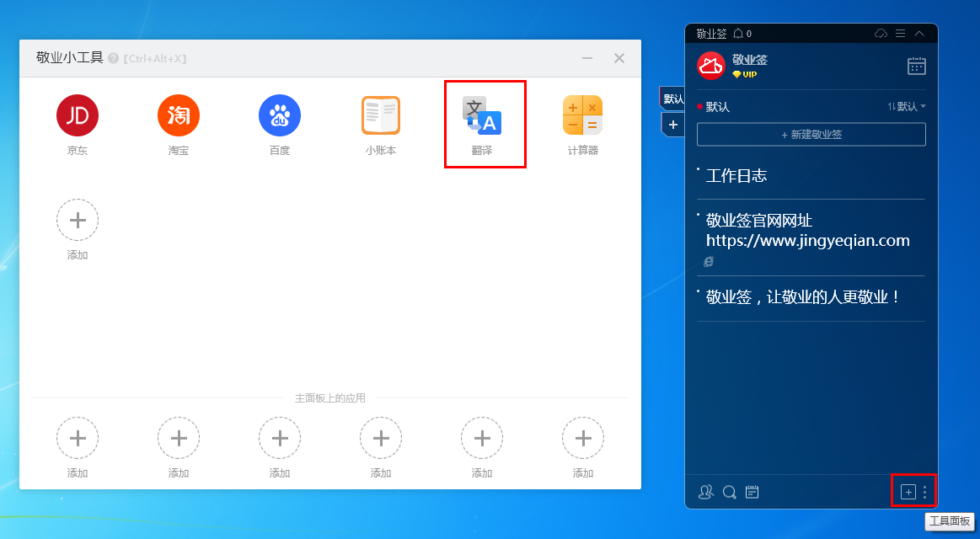Close the 敬业小工具 window

point(619,58)
